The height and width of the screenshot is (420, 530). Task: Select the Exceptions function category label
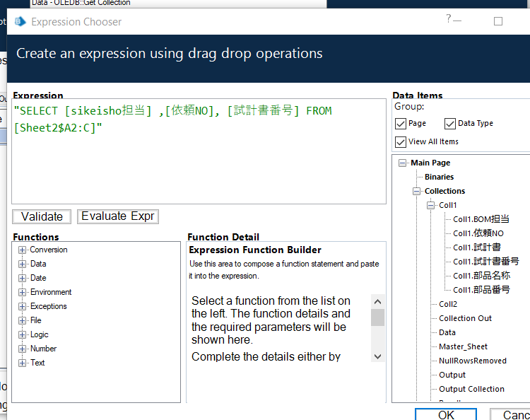point(49,306)
